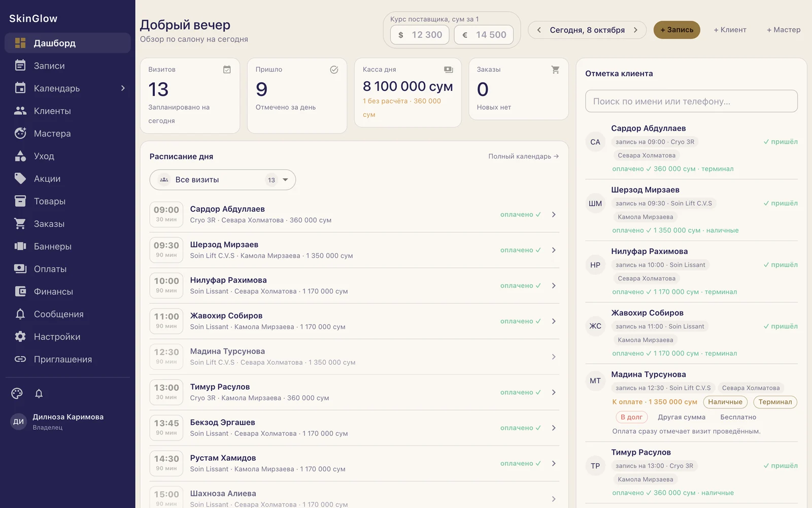Open the Полный календарь link
The image size is (812, 508).
click(523, 156)
